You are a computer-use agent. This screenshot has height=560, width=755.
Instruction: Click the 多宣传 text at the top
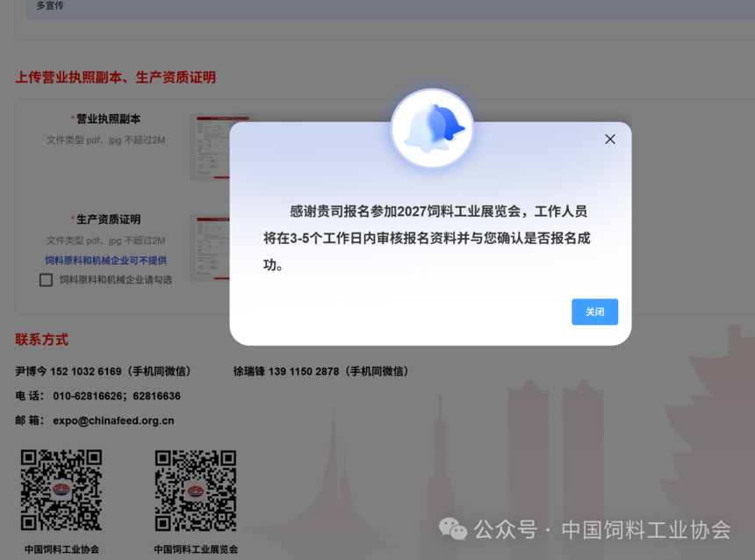pyautogui.click(x=50, y=5)
